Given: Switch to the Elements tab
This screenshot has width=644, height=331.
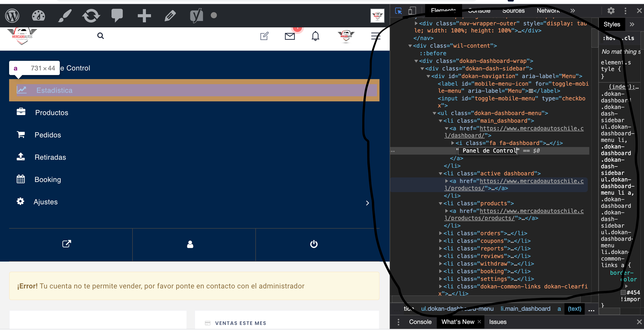Looking at the screenshot, I should coord(443,11).
